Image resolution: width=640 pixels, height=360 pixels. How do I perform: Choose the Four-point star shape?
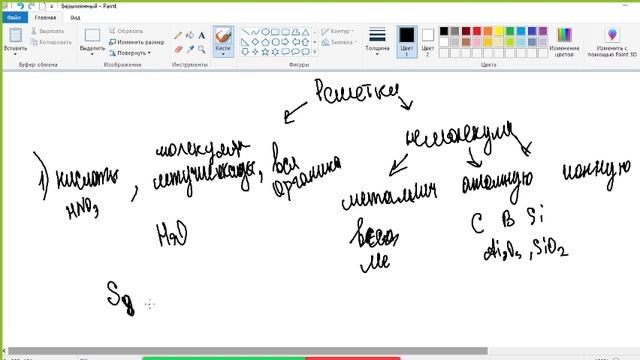(255, 52)
